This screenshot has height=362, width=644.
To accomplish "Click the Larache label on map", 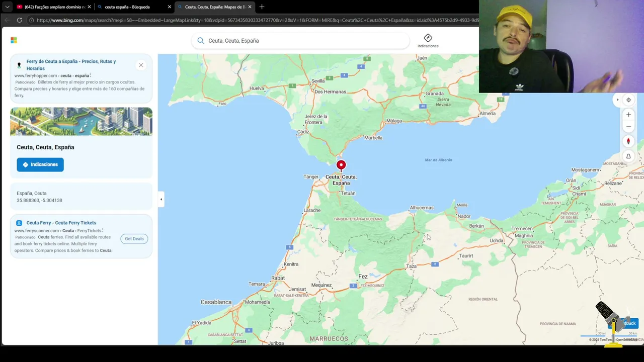I will pyautogui.click(x=312, y=210).
